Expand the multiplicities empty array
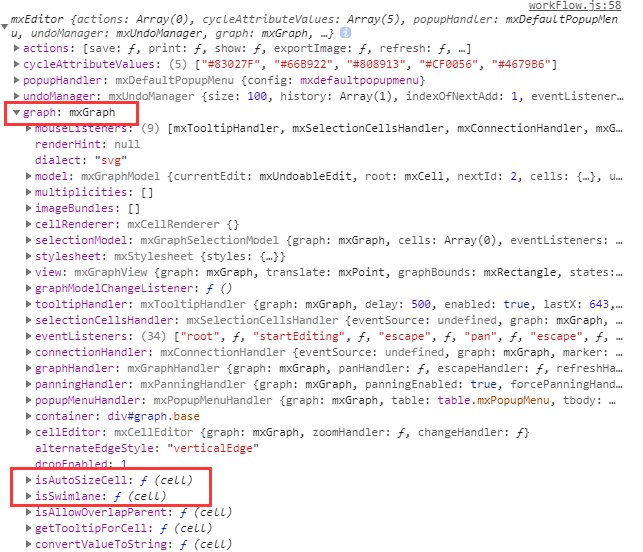The width and height of the screenshot is (643, 552). pyautogui.click(x=28, y=192)
